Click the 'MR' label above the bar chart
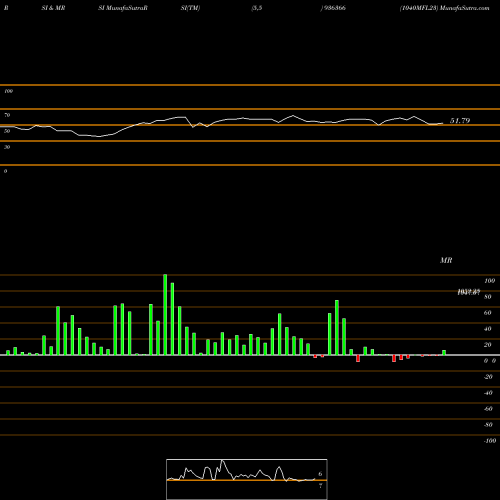500x500 pixels. (x=446, y=260)
